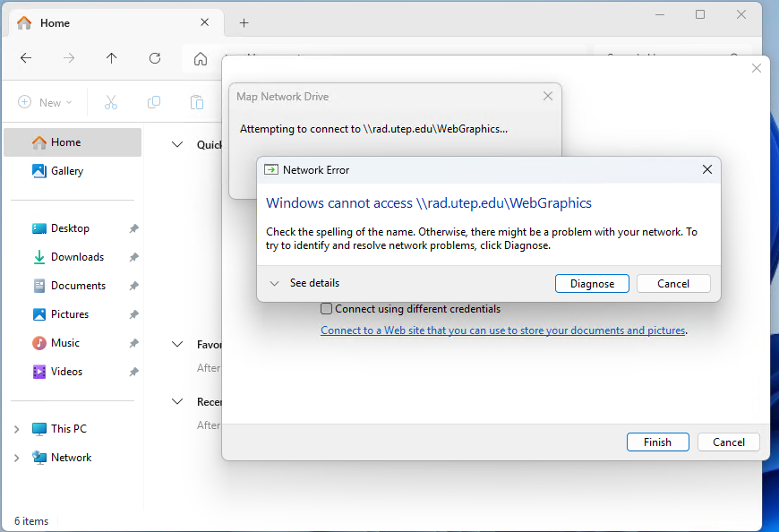
Task: Select Network in sidebar
Action: (x=62, y=458)
